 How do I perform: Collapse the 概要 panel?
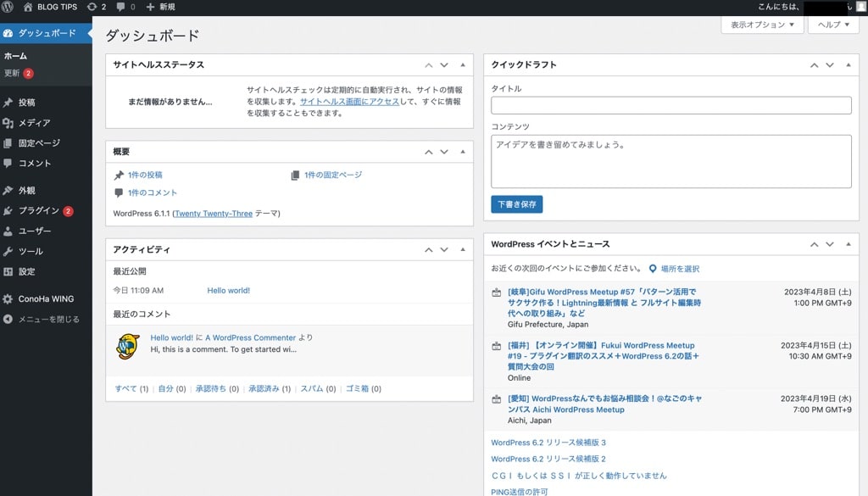pos(463,152)
